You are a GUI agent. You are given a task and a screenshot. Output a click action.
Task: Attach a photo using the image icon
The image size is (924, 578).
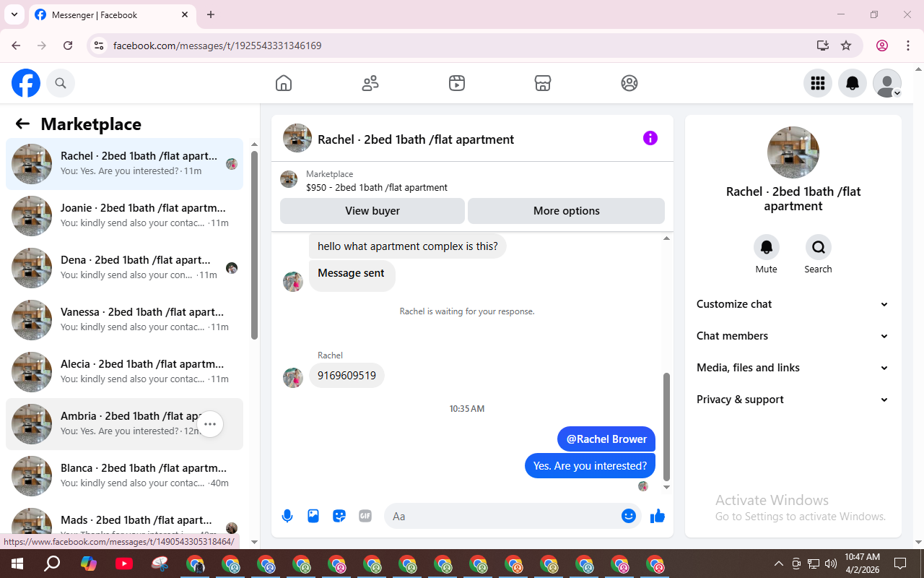pyautogui.click(x=313, y=516)
